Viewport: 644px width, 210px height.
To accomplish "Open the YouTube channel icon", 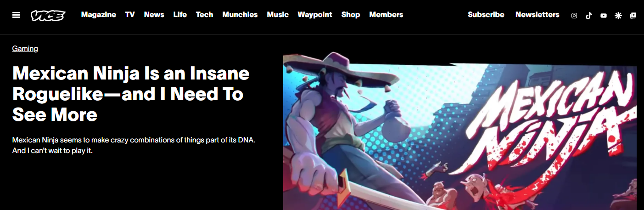I will 604,16.
